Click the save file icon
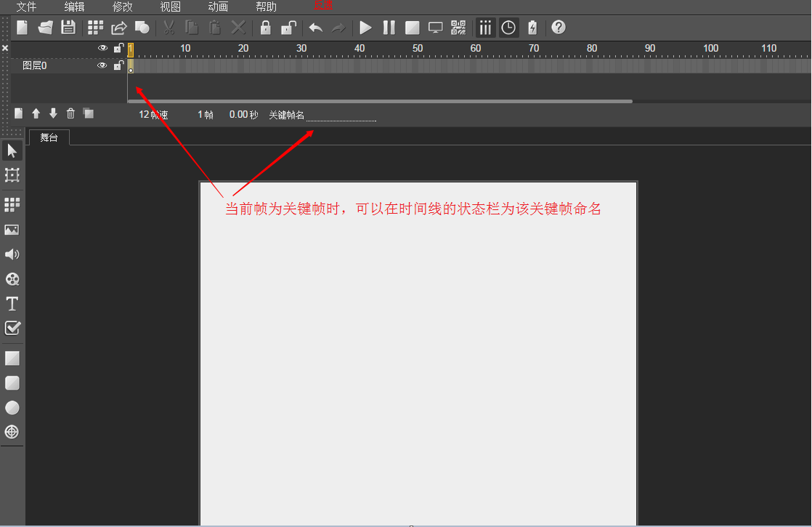812x527 pixels. coord(68,28)
